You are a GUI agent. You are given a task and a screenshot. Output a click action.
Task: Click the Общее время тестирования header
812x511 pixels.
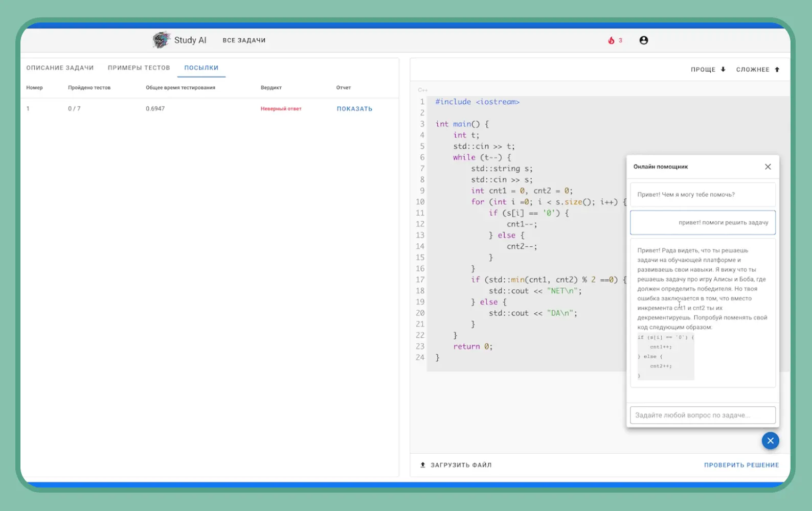(180, 87)
